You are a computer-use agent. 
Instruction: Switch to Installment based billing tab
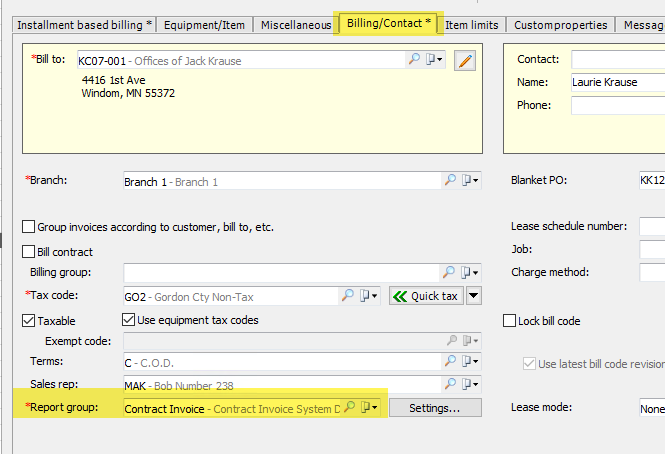84,25
